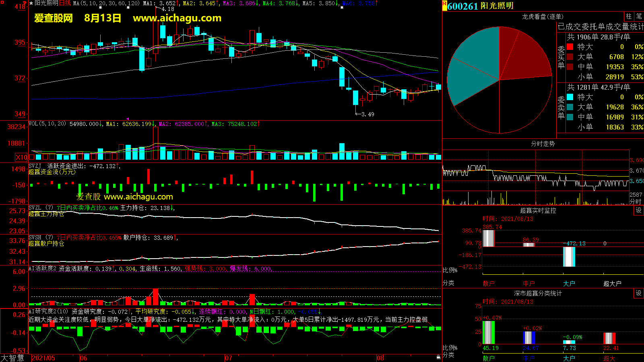
Task: Click the small magenta arrow above volume panel
Action: point(128,119)
